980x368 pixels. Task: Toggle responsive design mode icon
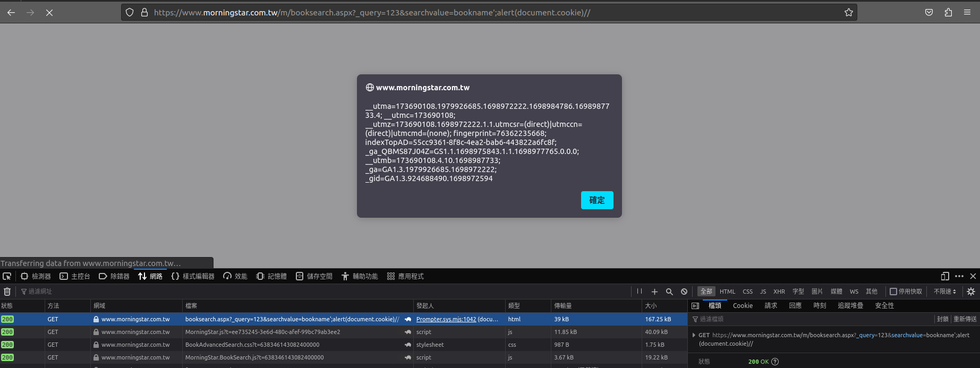945,276
